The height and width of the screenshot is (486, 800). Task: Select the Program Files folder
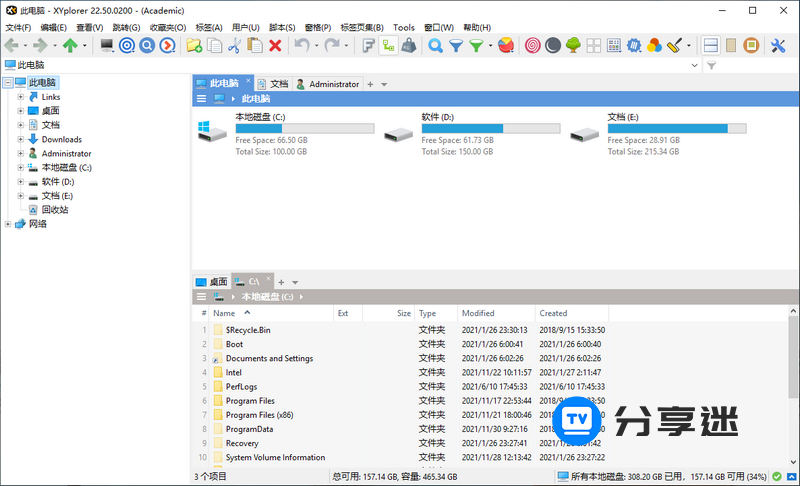tap(250, 401)
